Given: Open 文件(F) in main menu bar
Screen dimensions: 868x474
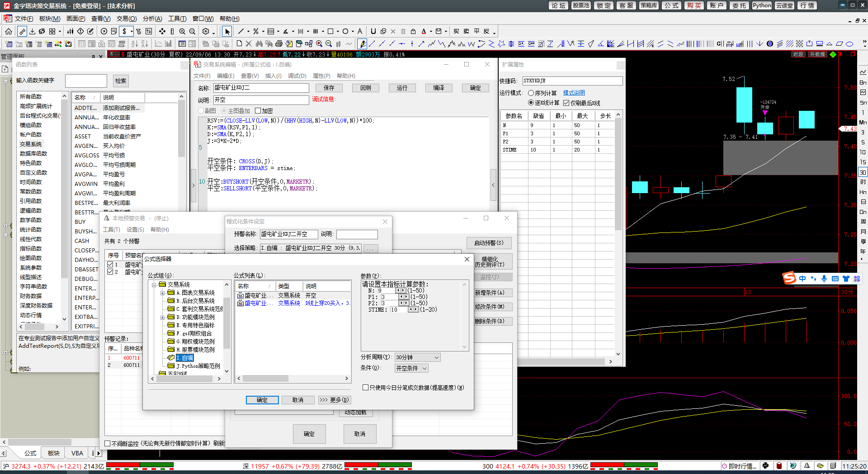Looking at the screenshot, I should point(24,19).
